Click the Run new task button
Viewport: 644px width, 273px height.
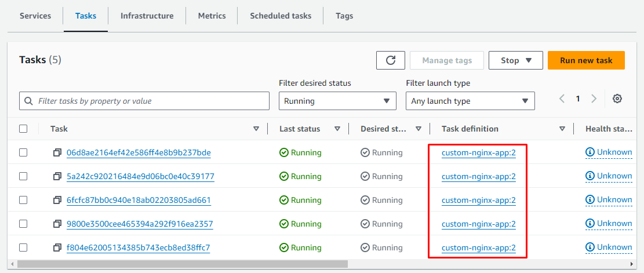point(586,60)
